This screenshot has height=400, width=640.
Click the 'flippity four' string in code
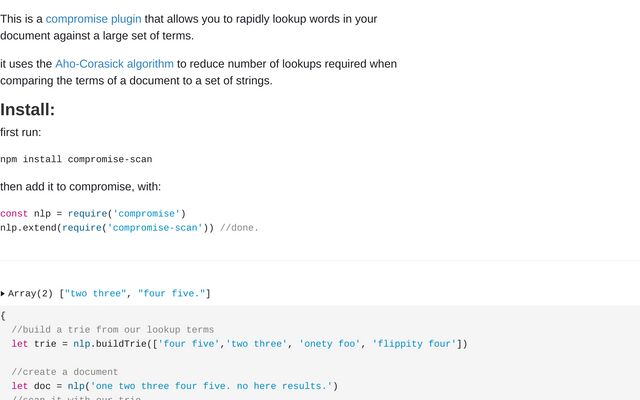pyautogui.click(x=414, y=344)
